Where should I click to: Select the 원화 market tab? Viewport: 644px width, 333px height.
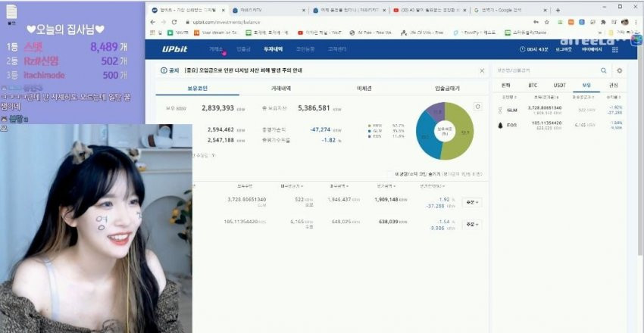[505, 86]
